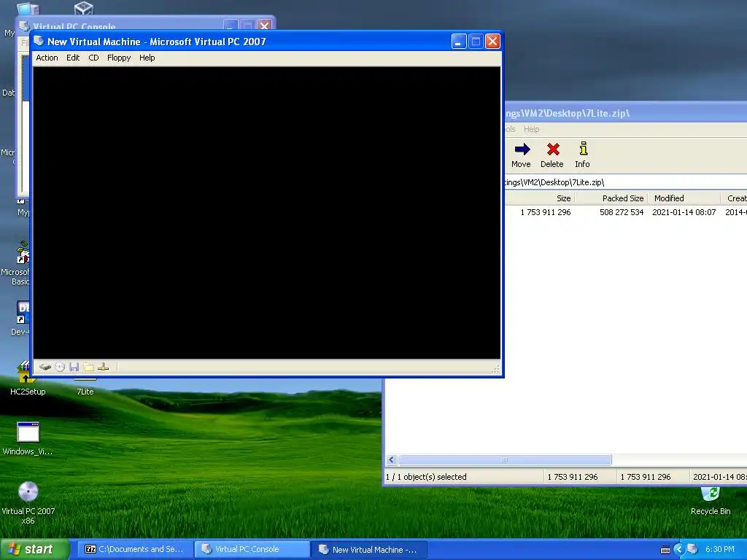Click the 7Lite.zip window title bar
The image size is (747, 560).
[625, 113]
